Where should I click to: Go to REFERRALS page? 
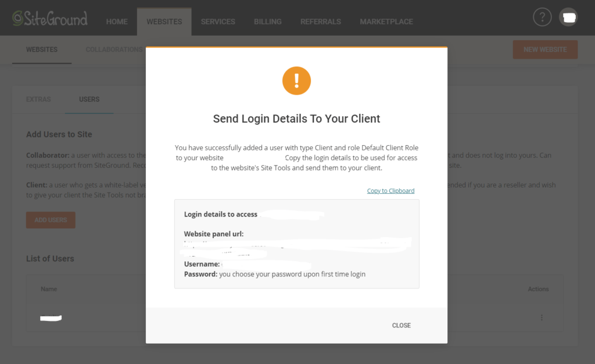click(x=321, y=21)
